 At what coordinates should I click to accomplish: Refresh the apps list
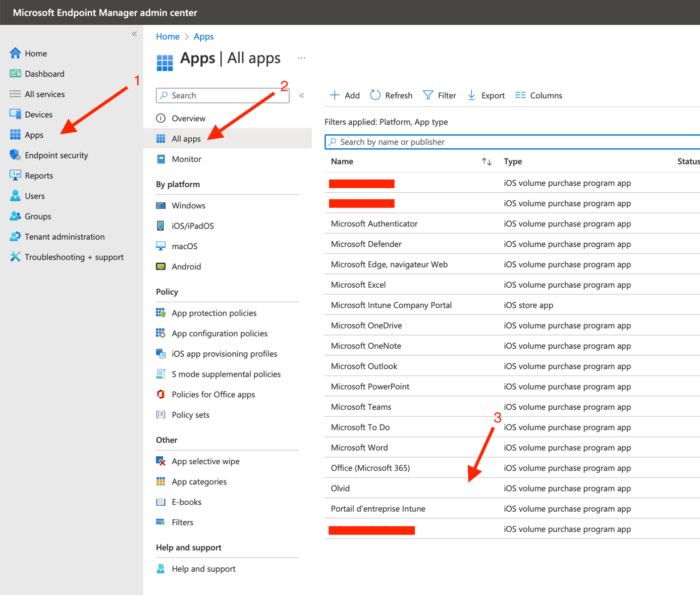391,95
